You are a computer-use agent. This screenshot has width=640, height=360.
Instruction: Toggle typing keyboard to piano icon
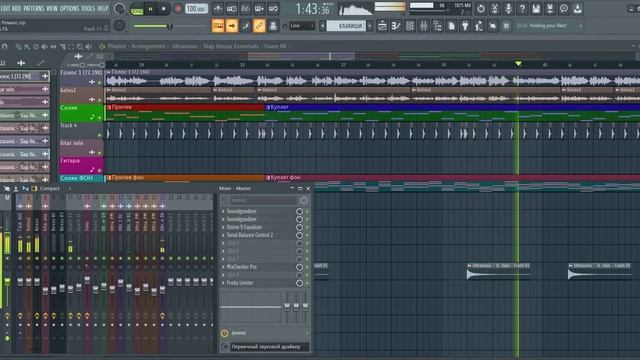tap(218, 26)
